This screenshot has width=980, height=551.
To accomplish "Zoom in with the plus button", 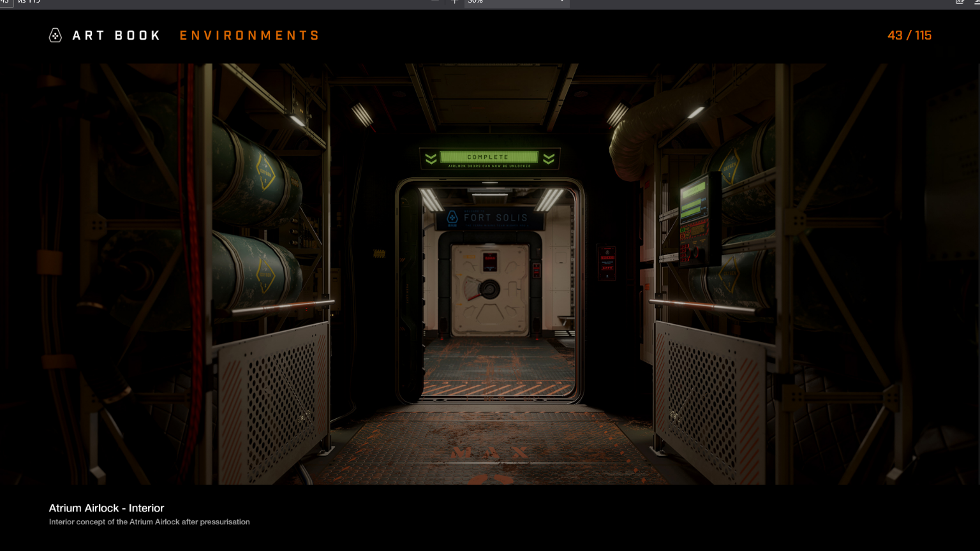I will tap(454, 2).
